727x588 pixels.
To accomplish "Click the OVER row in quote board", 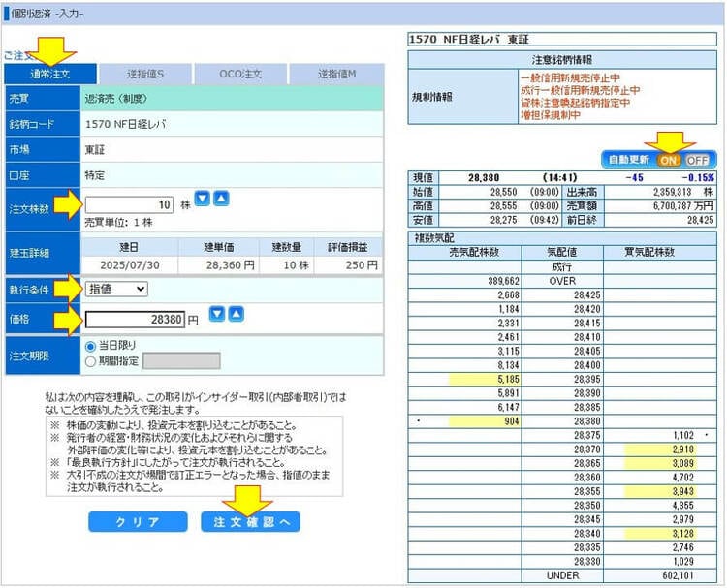I will tap(562, 281).
